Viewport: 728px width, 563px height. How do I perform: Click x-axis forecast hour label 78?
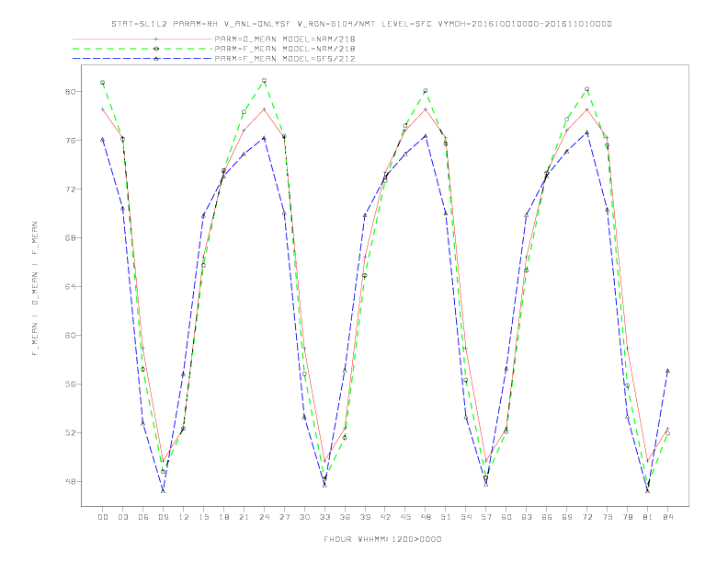[627, 517]
